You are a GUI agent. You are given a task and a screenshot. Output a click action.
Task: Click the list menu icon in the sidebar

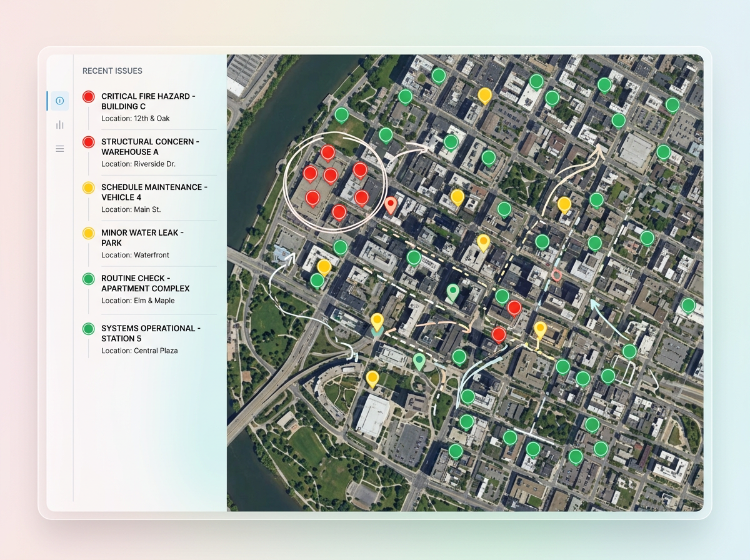click(59, 149)
